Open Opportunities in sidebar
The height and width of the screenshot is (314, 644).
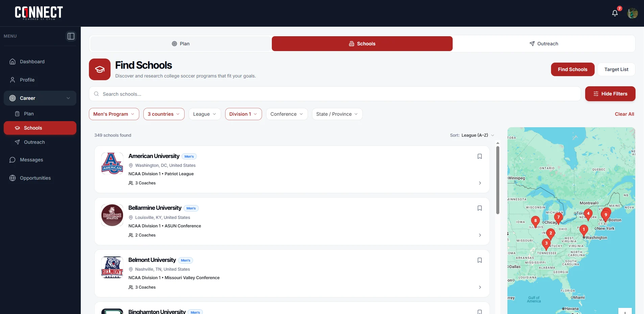tap(40, 178)
